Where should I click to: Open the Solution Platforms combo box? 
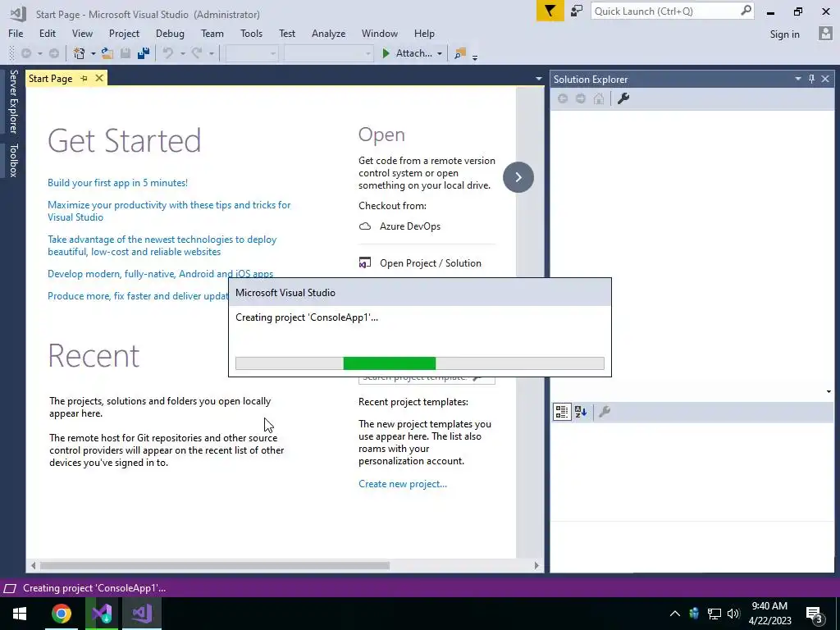328,53
